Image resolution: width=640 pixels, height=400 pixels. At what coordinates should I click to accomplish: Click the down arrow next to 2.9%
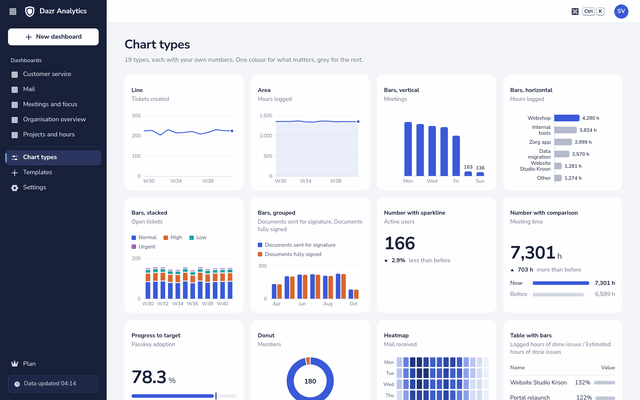(386, 261)
